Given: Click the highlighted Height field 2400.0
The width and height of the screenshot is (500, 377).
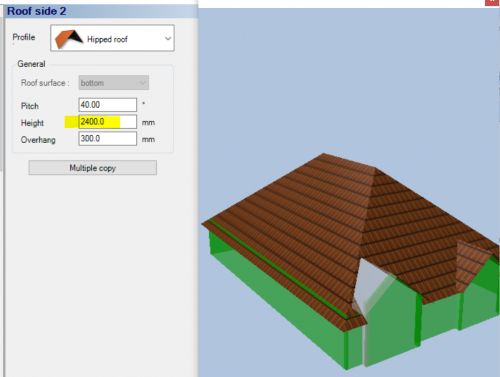Looking at the screenshot, I should coord(108,122).
